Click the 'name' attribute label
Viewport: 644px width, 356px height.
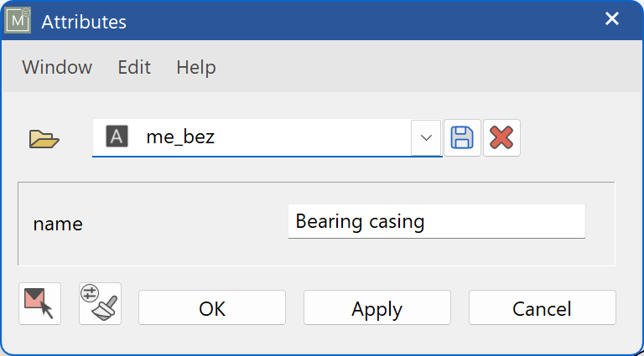click(x=58, y=224)
